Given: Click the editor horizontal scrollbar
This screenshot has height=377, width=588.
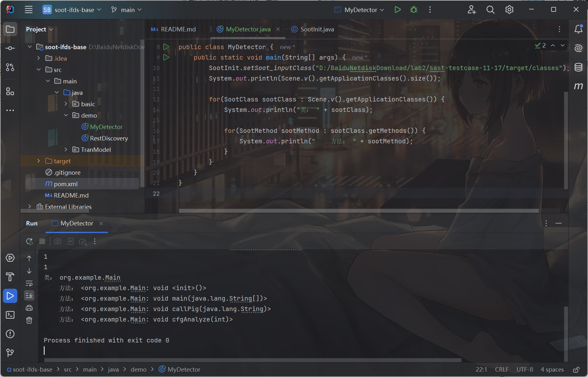Looking at the screenshot, I should (358, 211).
